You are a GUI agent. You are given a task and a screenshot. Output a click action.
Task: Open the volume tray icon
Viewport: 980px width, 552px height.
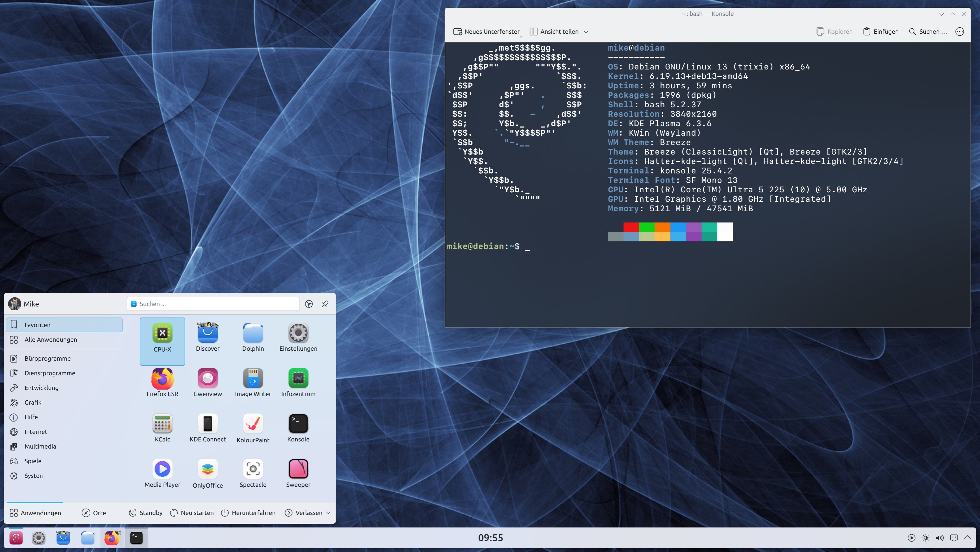click(x=940, y=538)
